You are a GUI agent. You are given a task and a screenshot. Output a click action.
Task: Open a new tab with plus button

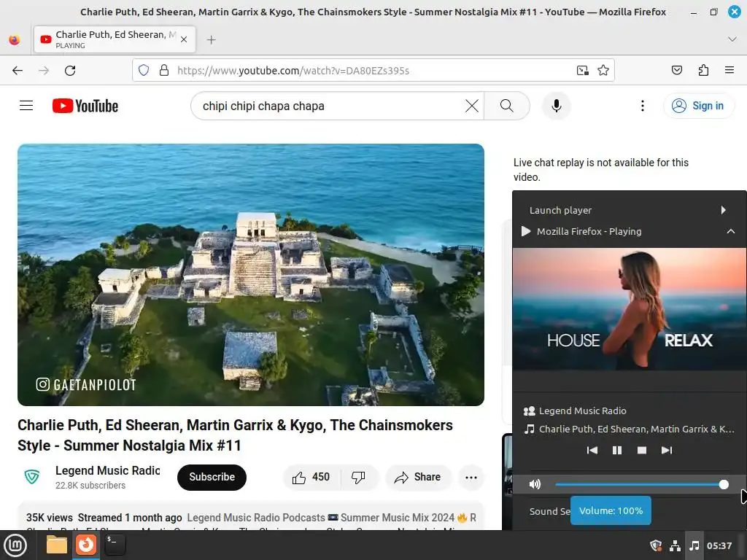coord(212,40)
